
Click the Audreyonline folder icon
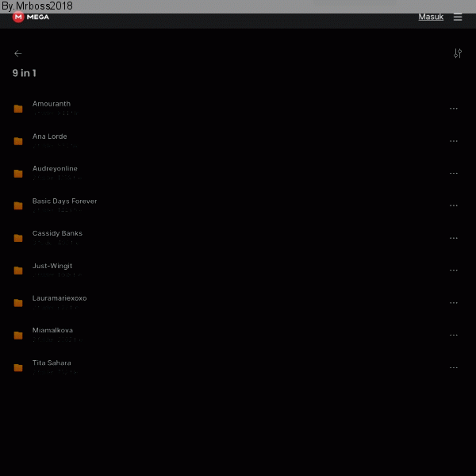[18, 173]
